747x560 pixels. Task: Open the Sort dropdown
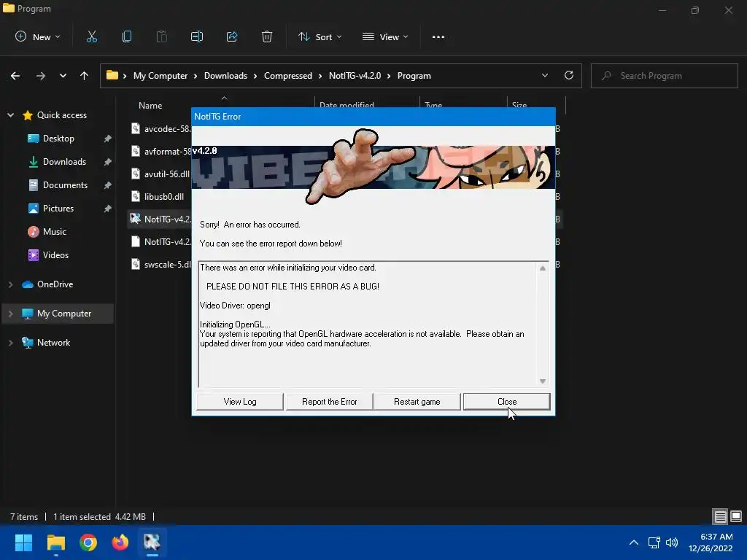click(x=320, y=36)
